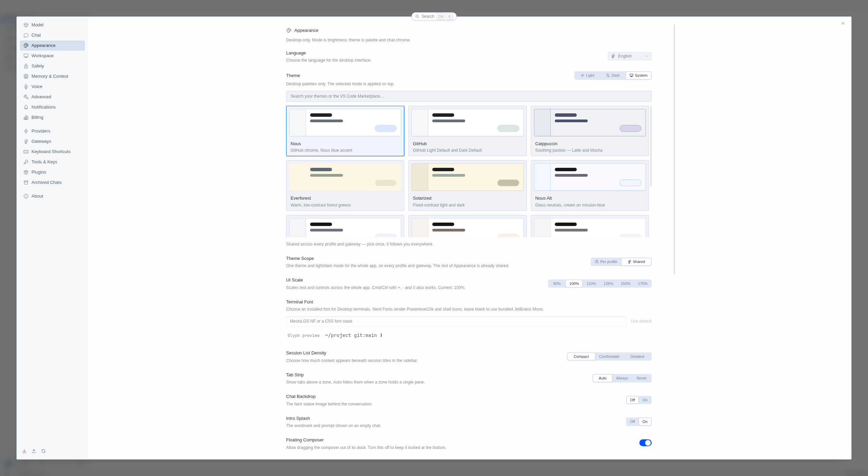Screen dimensions: 868x476
Task: Open Safety settings with the lock icon
Action: pyautogui.click(x=52, y=66)
